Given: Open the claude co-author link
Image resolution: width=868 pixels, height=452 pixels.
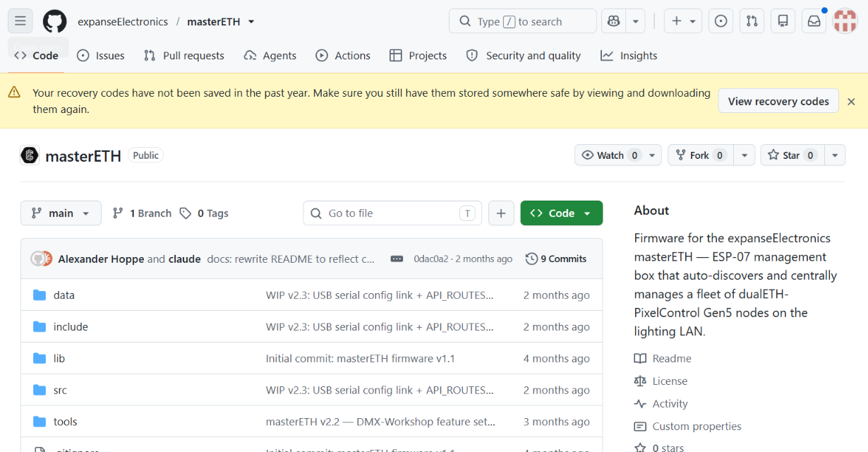Looking at the screenshot, I should pos(185,259).
